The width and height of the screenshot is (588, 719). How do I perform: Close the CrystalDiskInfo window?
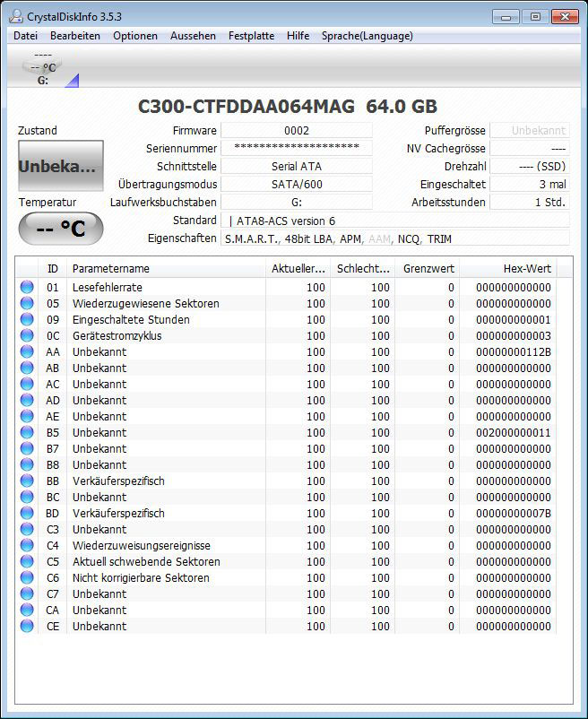[565, 17]
